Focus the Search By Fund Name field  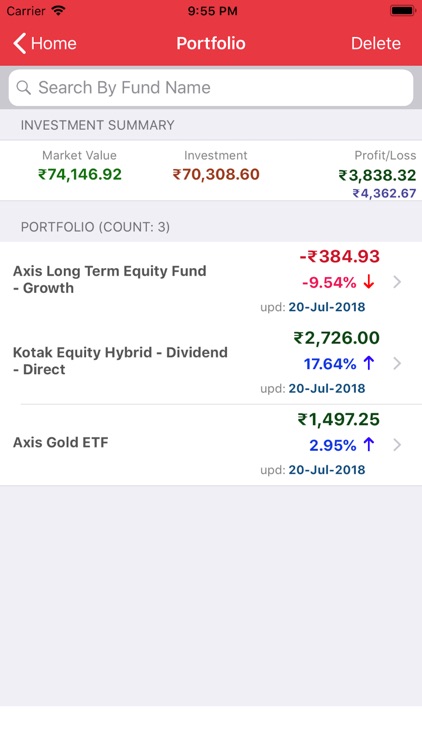coord(211,88)
